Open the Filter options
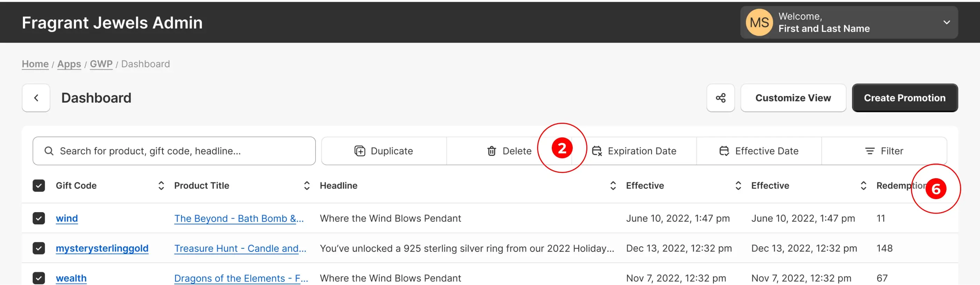Screen dimensions: 980x285 click(884, 151)
